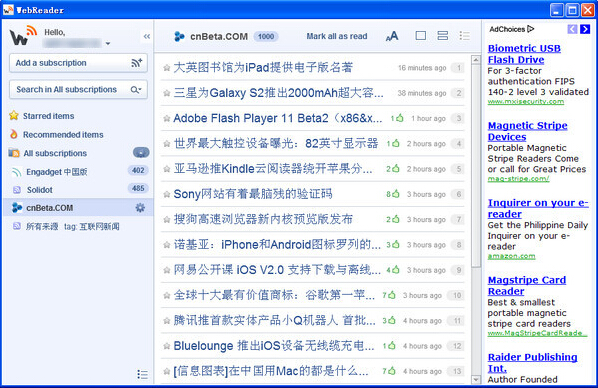Image resolution: width=598 pixels, height=388 pixels.
Task: Change font size with the aA icon
Action: 392,36
